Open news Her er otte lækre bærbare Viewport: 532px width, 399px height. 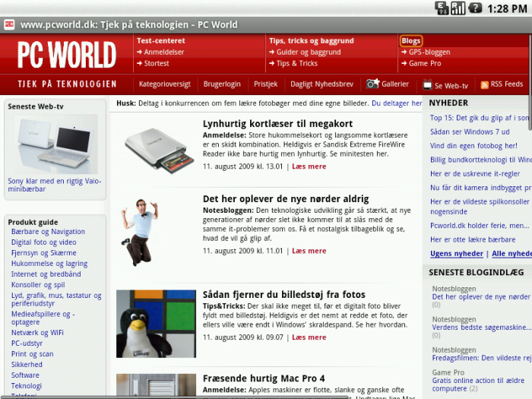(473, 239)
